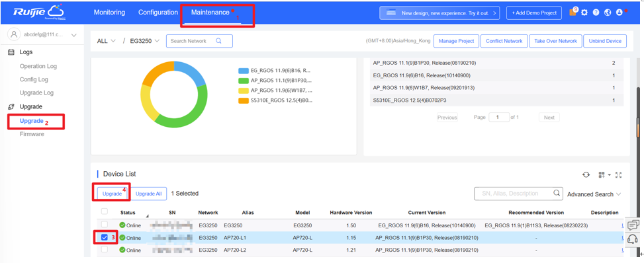Image resolution: width=644 pixels, height=263 pixels.
Task: Sort by Status column arrow
Action: pyautogui.click(x=147, y=216)
